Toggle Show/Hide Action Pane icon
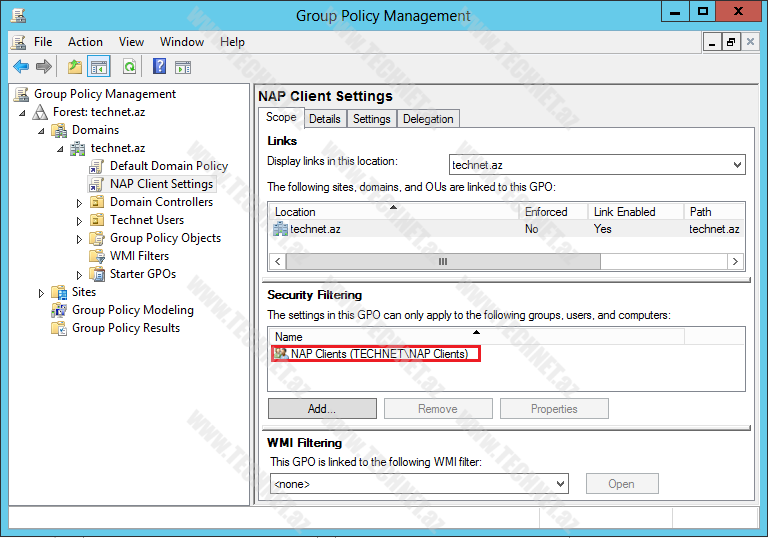Viewport: 768px width, 538px height. coord(183,67)
